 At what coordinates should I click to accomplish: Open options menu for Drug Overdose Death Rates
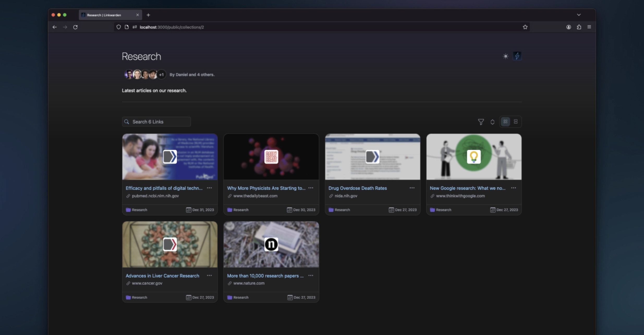(x=412, y=188)
